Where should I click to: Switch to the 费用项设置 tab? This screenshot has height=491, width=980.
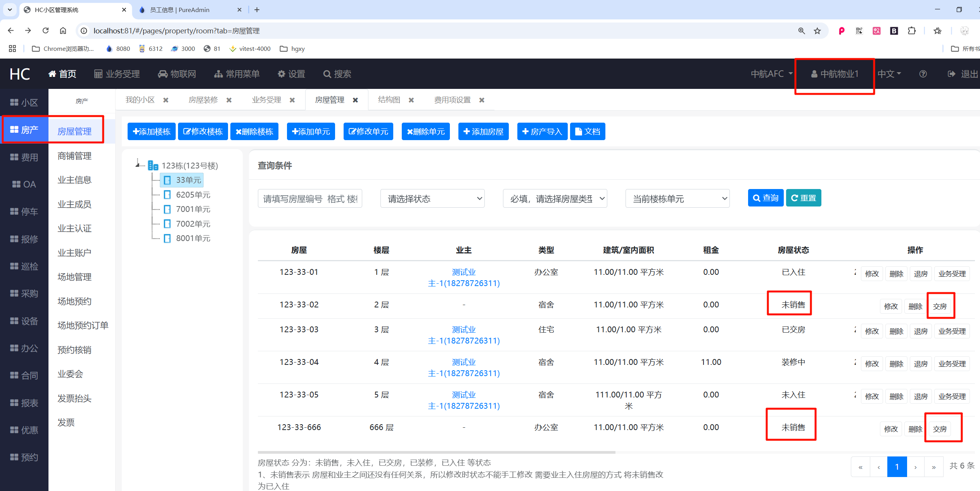coord(452,100)
